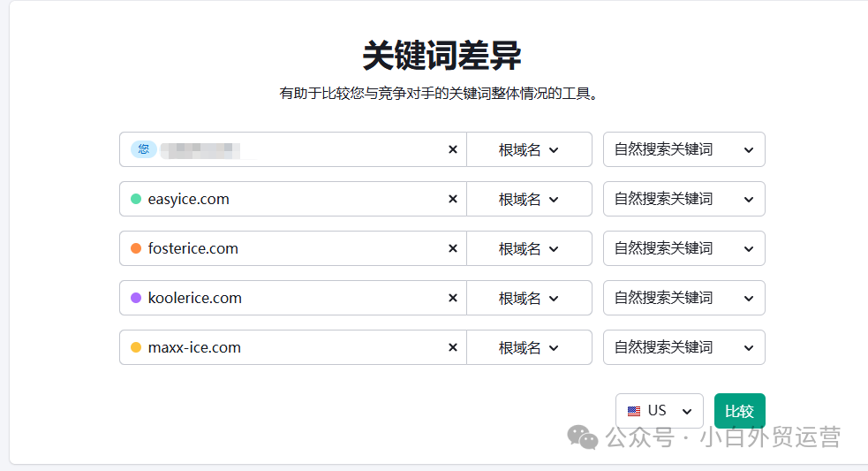This screenshot has height=471, width=868.
Task: Expand 自然搜索关键词 dropdown for easyice.com
Action: [684, 199]
